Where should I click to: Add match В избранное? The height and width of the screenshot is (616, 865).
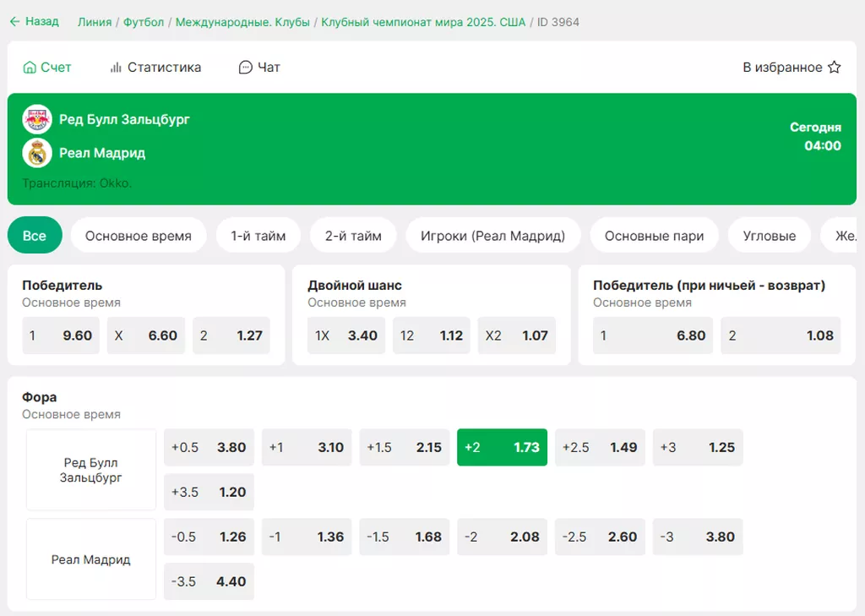tap(792, 68)
